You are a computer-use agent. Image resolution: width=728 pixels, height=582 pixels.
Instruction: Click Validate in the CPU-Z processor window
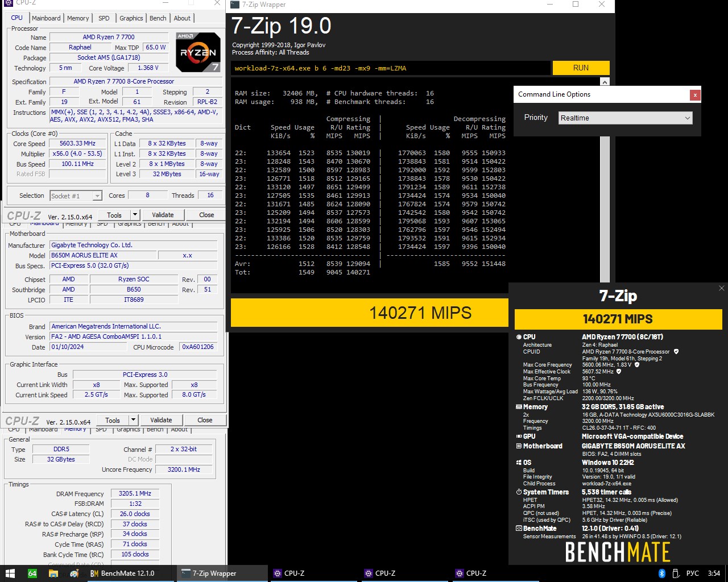(163, 215)
